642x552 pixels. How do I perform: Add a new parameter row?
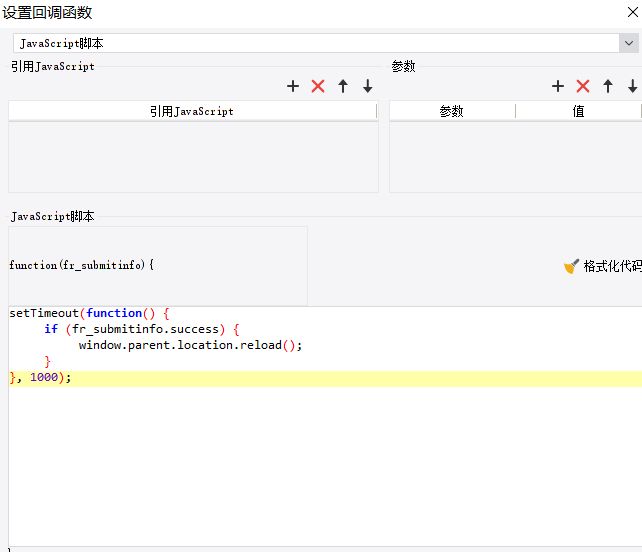tap(558, 86)
